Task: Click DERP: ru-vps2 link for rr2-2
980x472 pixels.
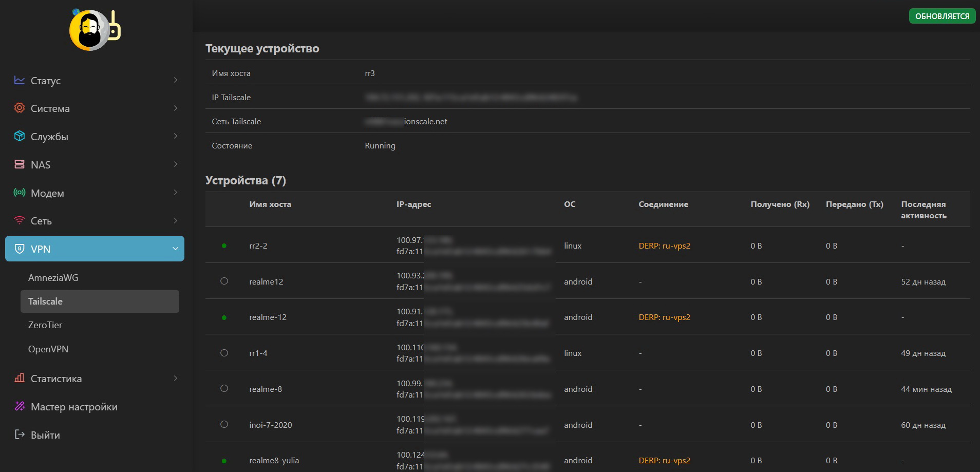Action: tap(664, 246)
